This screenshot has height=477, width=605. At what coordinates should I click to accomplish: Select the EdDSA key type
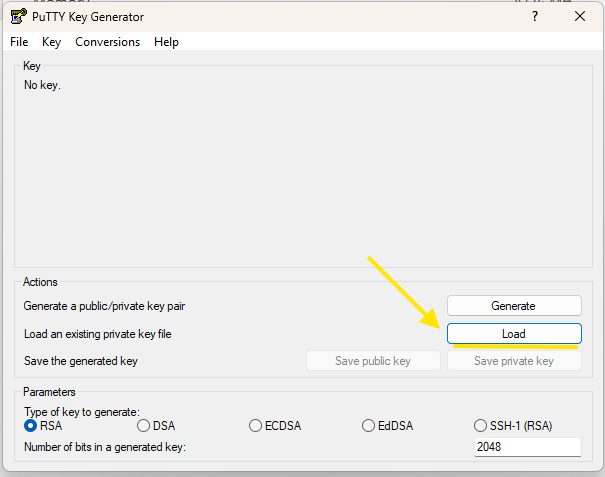(387, 426)
